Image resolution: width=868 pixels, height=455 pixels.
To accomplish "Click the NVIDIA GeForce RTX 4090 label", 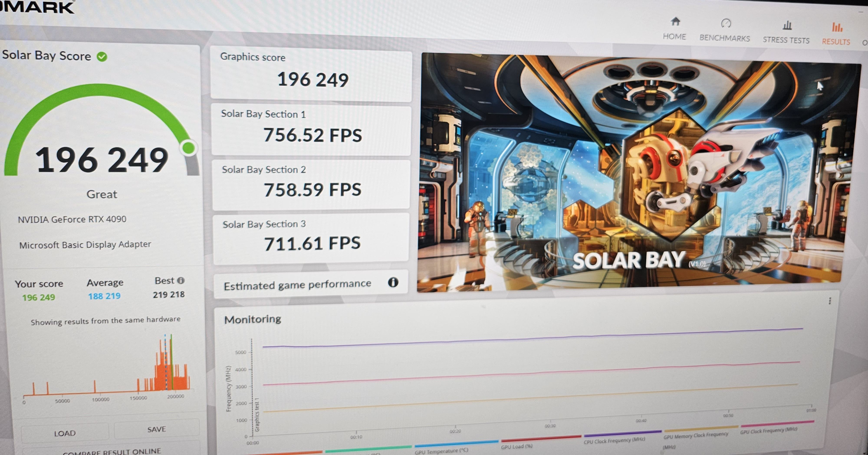I will click(x=72, y=219).
